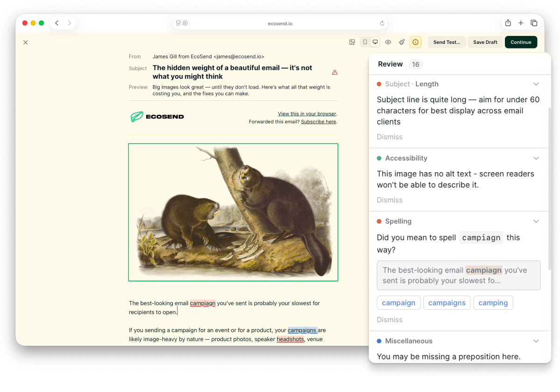Switch to mobile preview mode

(365, 42)
